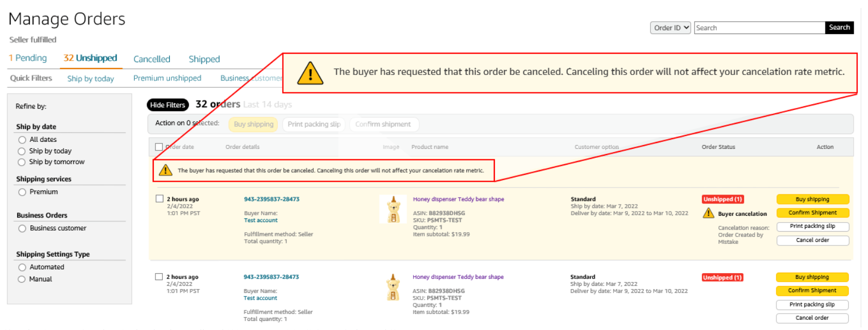This screenshot has height=330, width=868.
Task: Go to the Cancelled tab
Action: click(152, 59)
